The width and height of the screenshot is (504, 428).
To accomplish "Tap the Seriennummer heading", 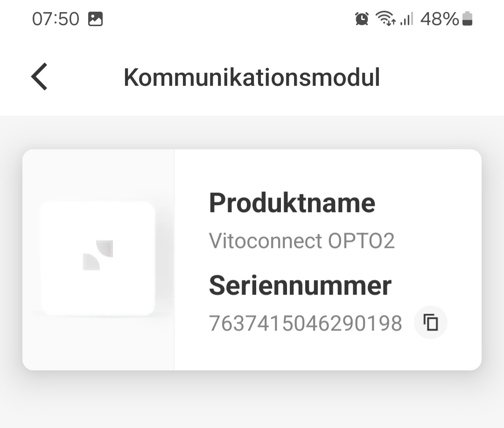I will click(x=300, y=285).
